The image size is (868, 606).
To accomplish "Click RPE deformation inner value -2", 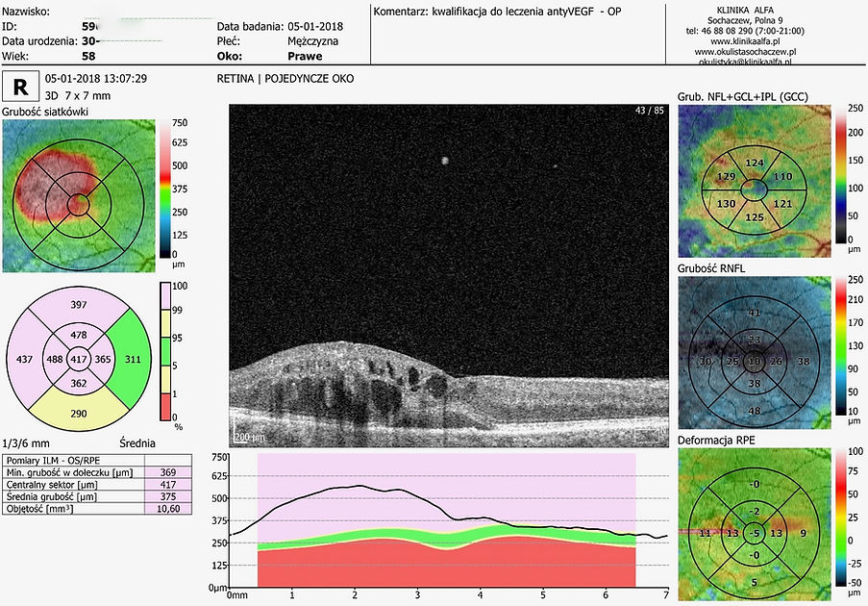I will point(754,511).
